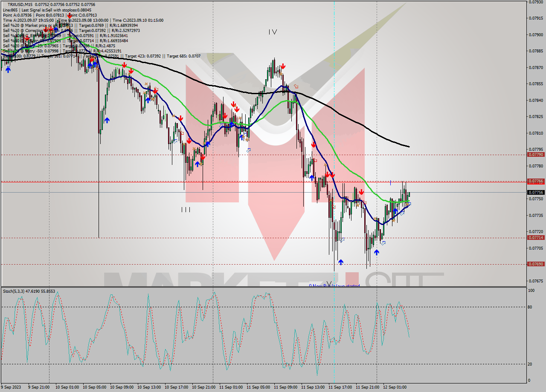
Task: Click the 0.07870 price axis label
Action: pyautogui.click(x=536, y=67)
